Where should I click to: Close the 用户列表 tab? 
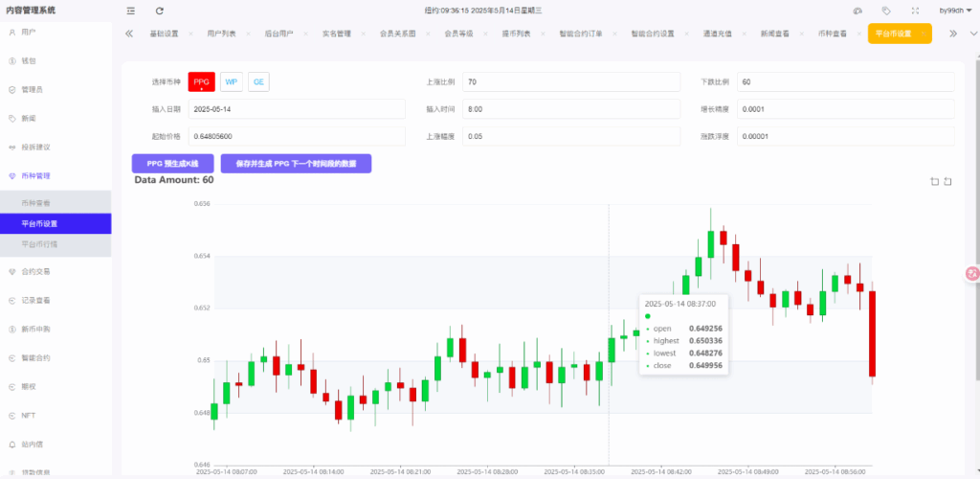[x=248, y=34]
